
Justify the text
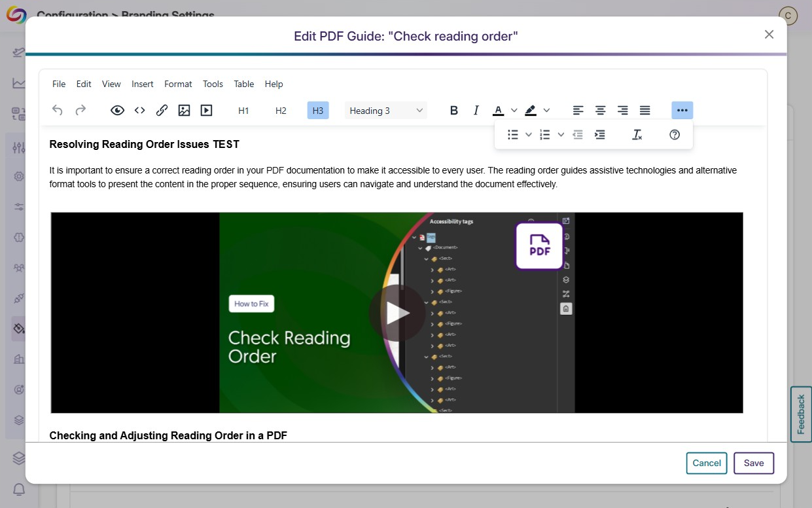645,111
